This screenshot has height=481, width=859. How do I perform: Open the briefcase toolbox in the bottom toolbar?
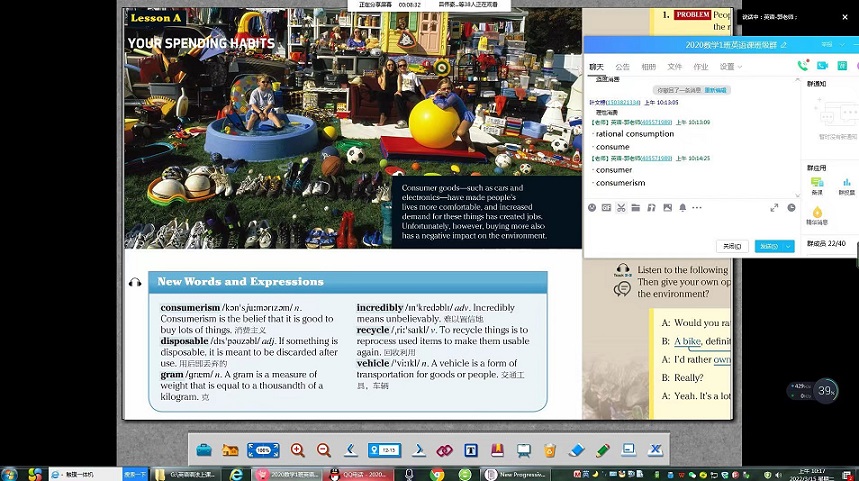[204, 450]
